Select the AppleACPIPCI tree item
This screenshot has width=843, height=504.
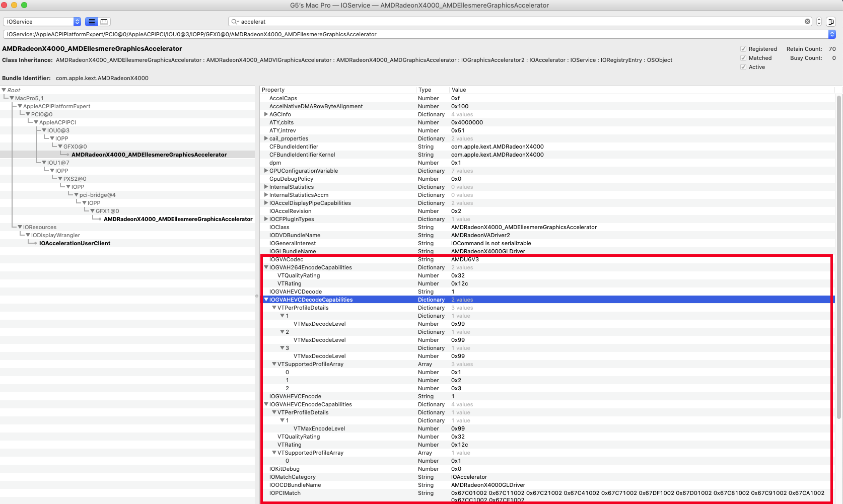(57, 122)
